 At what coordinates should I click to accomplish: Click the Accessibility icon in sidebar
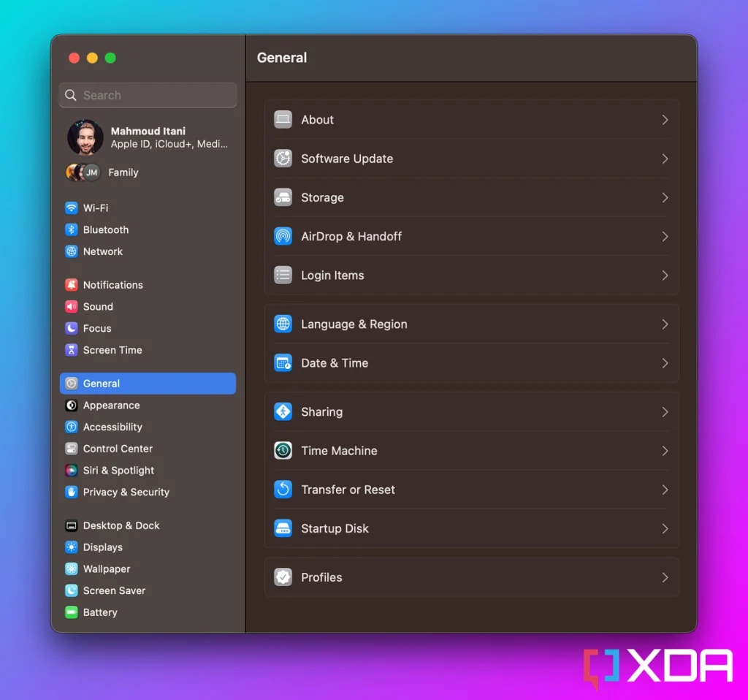pos(71,427)
